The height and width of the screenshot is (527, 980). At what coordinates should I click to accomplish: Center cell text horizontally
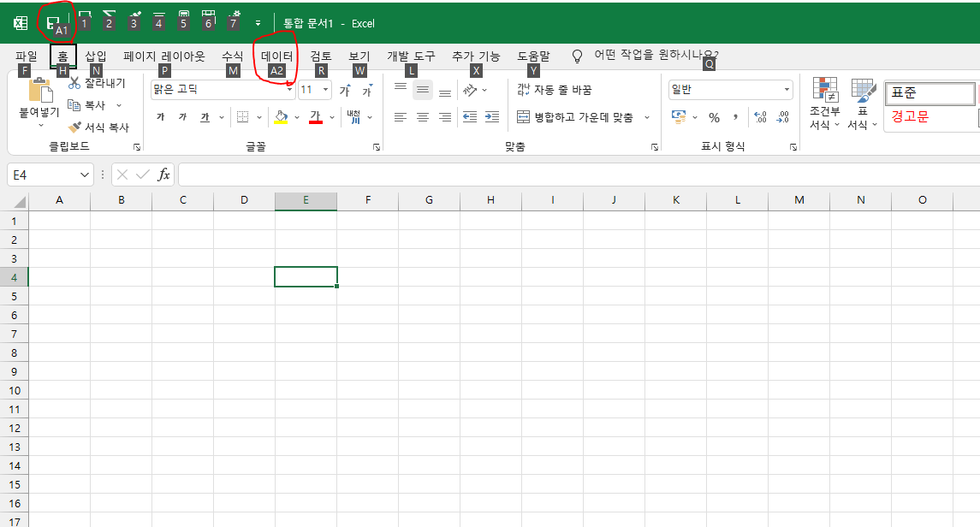(423, 116)
